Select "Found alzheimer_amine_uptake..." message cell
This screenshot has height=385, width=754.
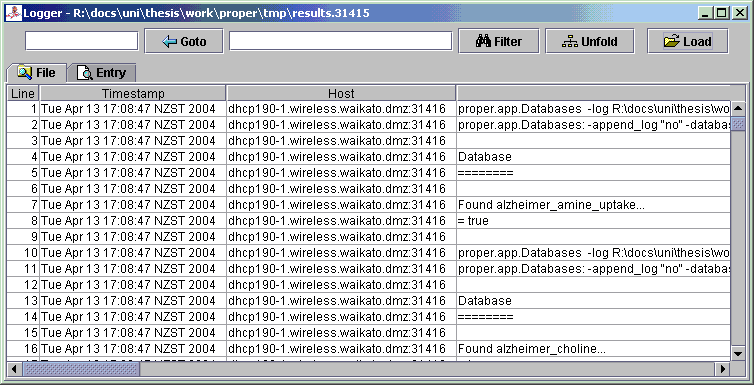[x=593, y=205]
